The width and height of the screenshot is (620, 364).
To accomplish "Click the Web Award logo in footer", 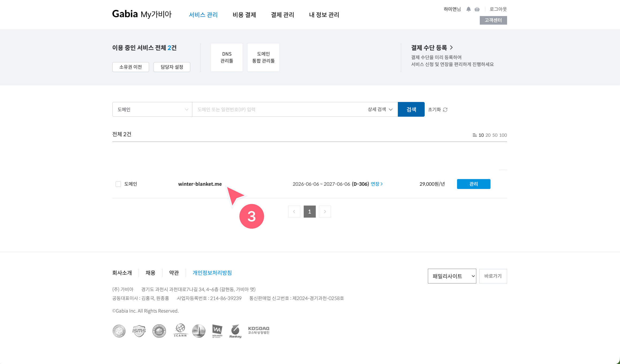I will 217,331.
